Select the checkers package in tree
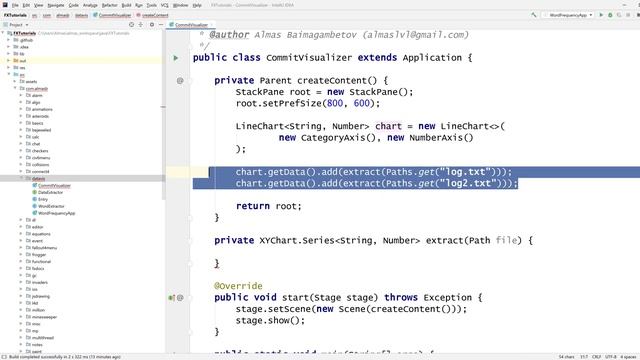Viewport: 640px width, 360px height. pyautogui.click(x=40, y=151)
